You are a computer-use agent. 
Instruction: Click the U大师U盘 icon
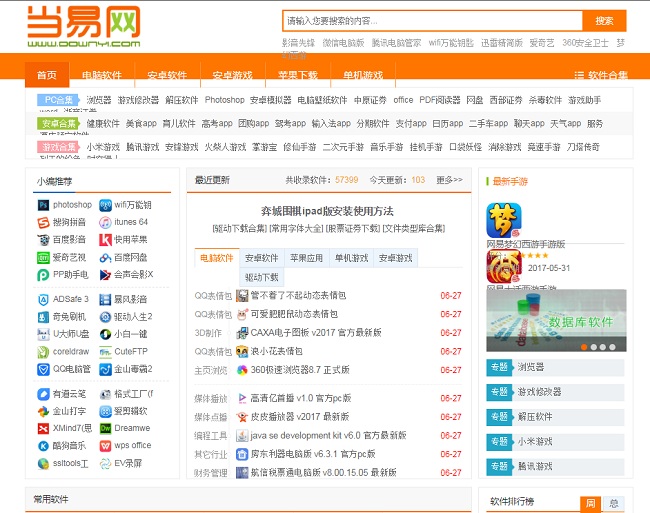43,334
